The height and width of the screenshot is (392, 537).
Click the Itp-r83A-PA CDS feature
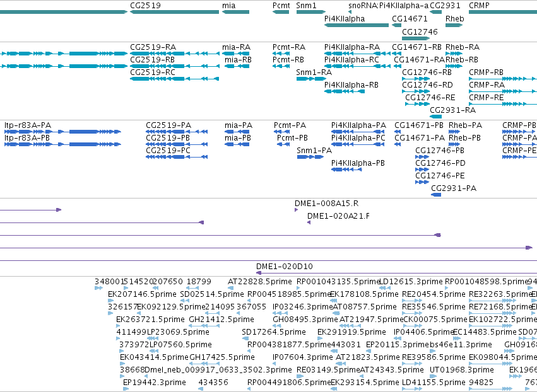click(x=62, y=132)
